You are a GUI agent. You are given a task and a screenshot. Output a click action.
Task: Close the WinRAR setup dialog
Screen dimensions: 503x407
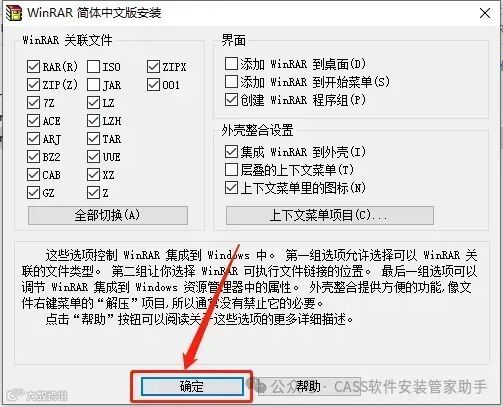click(x=485, y=13)
